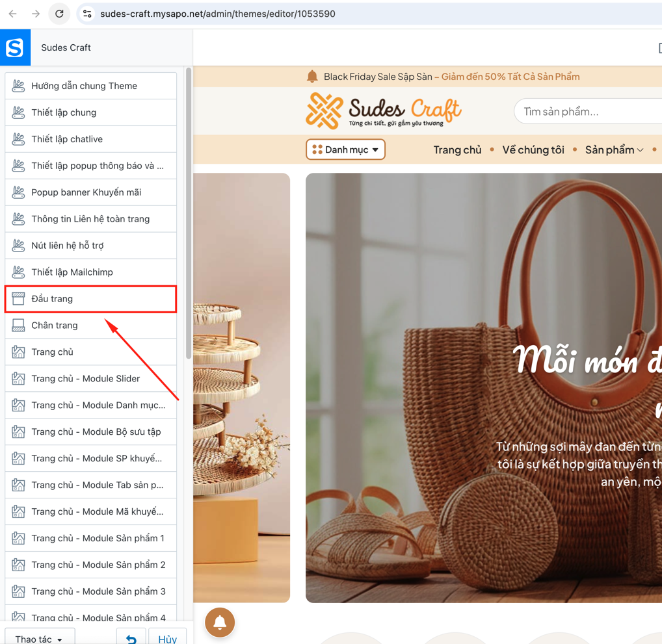Click the address bar URL

[217, 14]
